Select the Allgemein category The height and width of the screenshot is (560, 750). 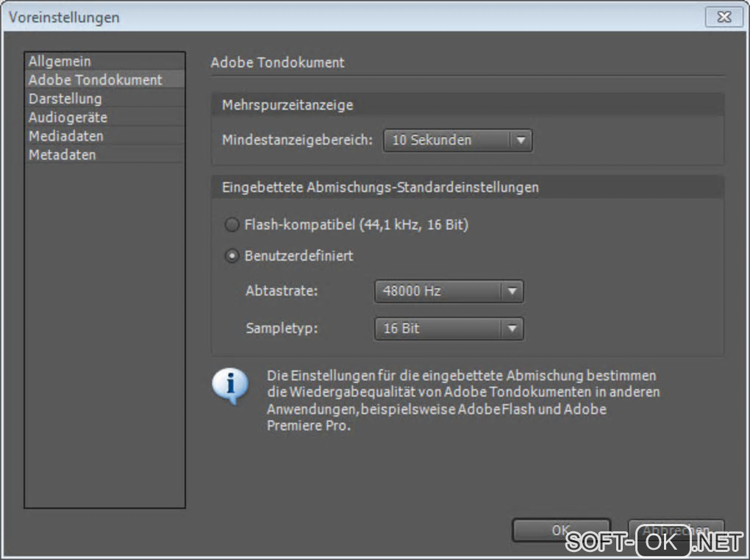click(104, 61)
